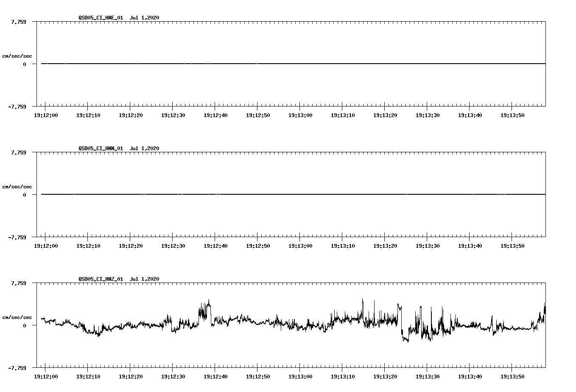
Task: Click the cm/sec/sec unit label of HNE plot
Action: pyautogui.click(x=17, y=56)
